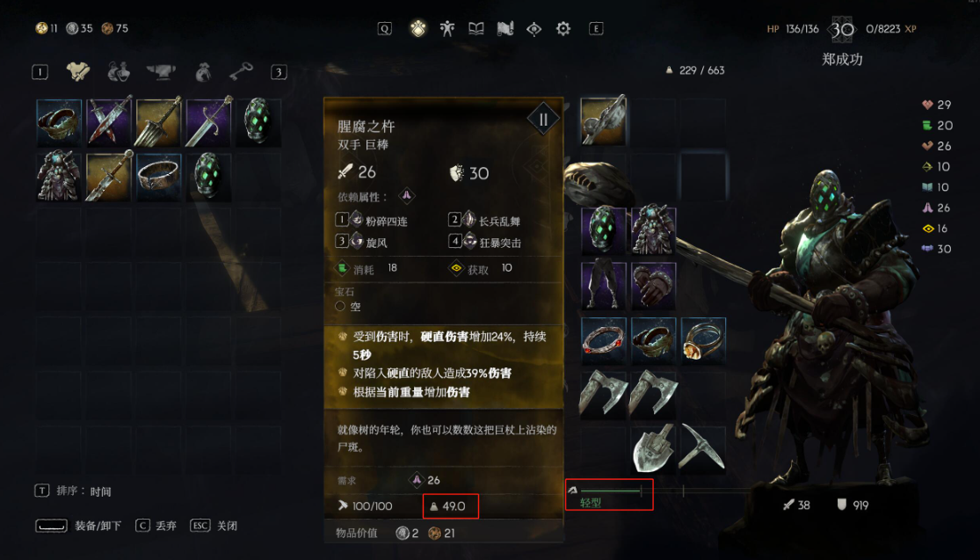Open the character skills figure icon
The height and width of the screenshot is (560, 980).
[446, 29]
